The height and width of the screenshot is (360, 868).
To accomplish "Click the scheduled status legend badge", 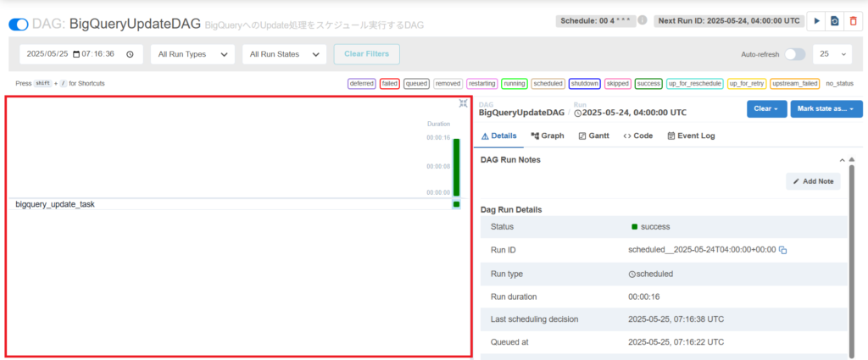I will pos(548,84).
